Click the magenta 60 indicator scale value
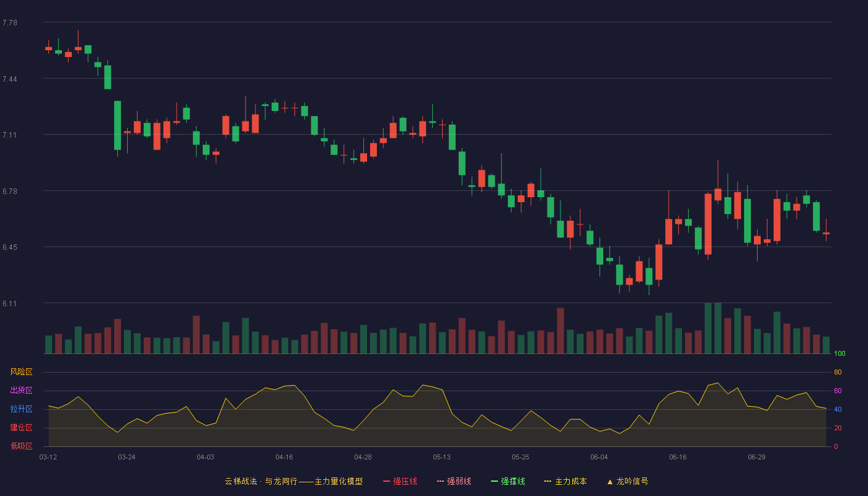Screen dimensions: 868x496 point(838,391)
